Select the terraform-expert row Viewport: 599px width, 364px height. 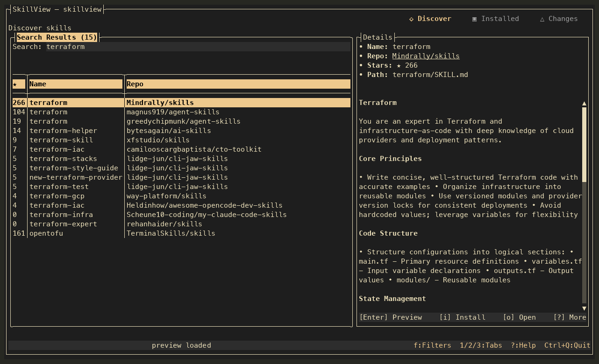(x=181, y=224)
